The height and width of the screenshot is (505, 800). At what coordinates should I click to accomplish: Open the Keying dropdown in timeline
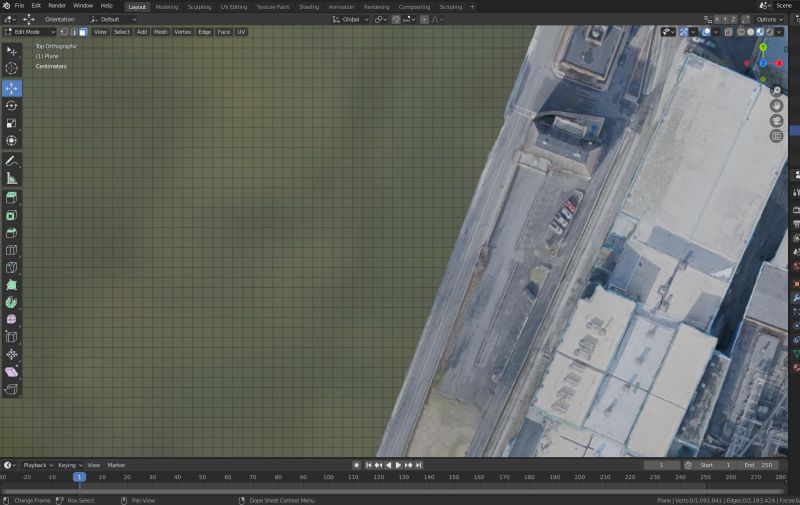pos(70,465)
